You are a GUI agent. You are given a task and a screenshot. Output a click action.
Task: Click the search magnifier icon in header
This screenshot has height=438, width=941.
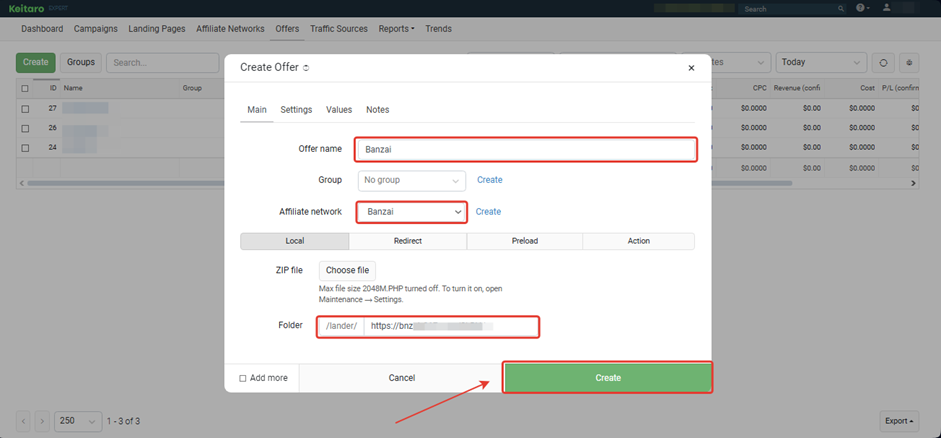(841, 9)
